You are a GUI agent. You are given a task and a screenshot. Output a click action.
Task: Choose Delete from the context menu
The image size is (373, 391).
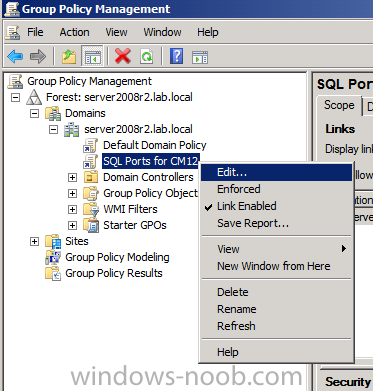click(x=276, y=292)
